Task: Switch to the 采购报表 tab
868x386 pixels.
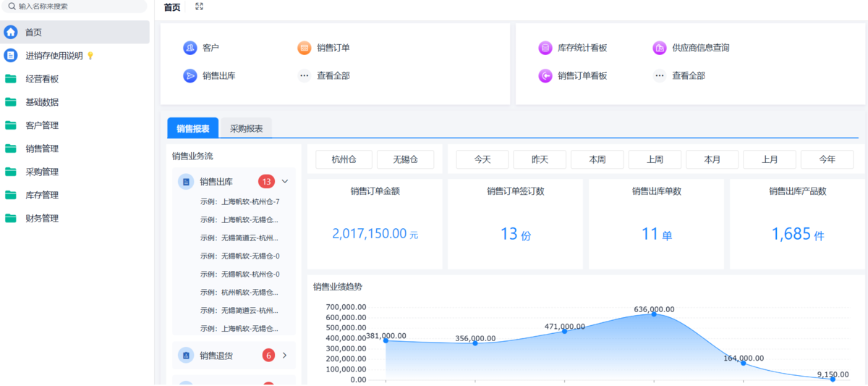Action: pyautogui.click(x=247, y=128)
